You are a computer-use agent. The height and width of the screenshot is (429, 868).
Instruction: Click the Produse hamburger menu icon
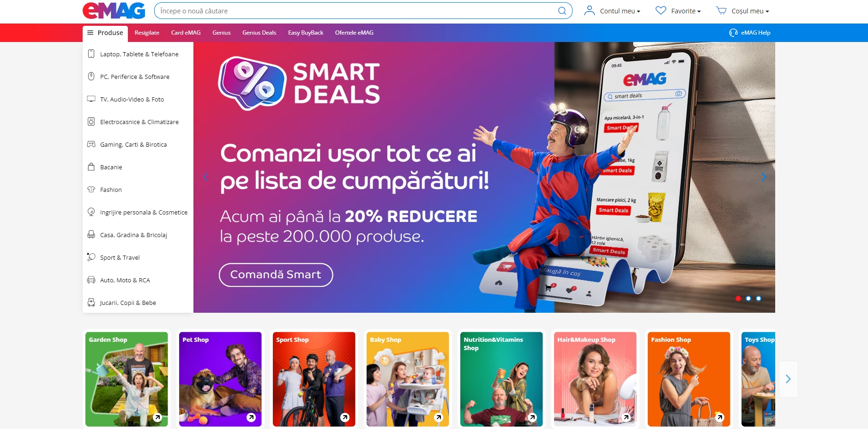(90, 33)
